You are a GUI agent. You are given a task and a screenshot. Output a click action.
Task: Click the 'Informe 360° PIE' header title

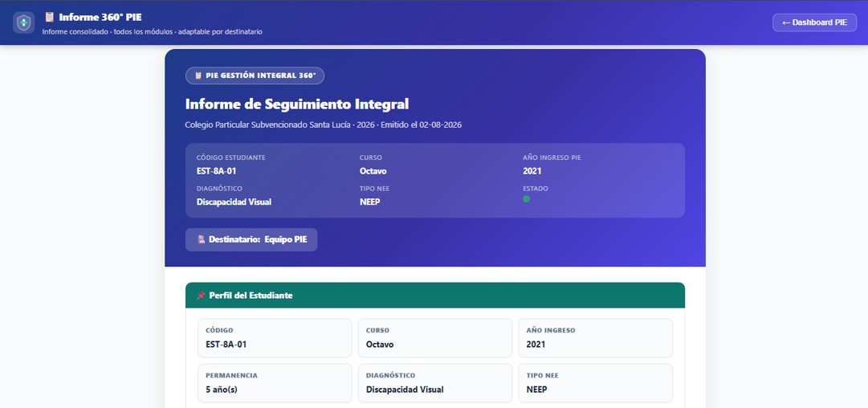pos(100,17)
